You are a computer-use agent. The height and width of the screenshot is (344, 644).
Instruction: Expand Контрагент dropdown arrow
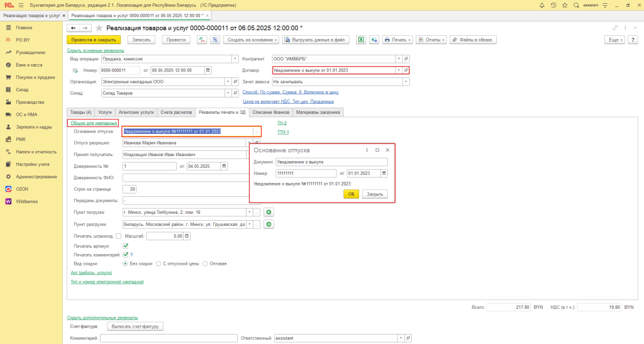(398, 58)
